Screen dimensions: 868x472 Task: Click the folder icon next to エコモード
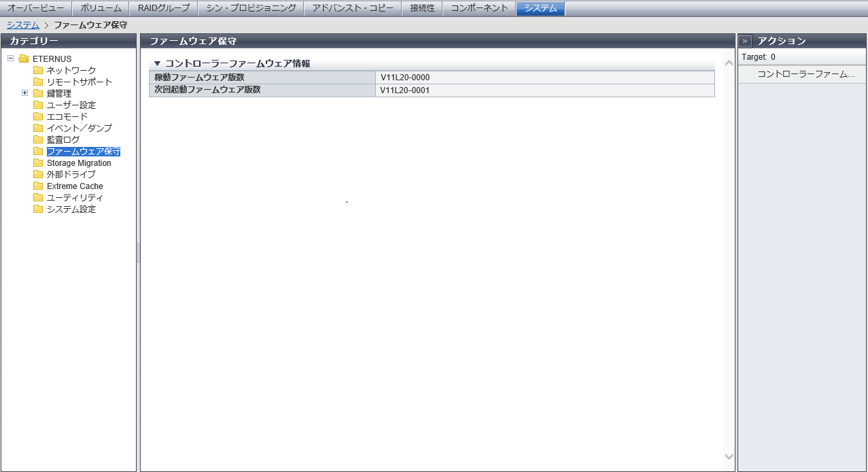pyautogui.click(x=38, y=117)
